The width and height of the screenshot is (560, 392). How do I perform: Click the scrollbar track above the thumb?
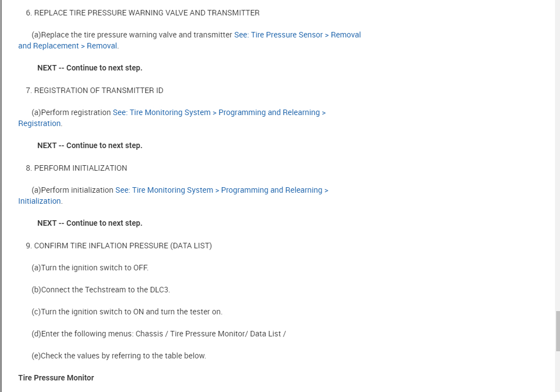(557, 165)
